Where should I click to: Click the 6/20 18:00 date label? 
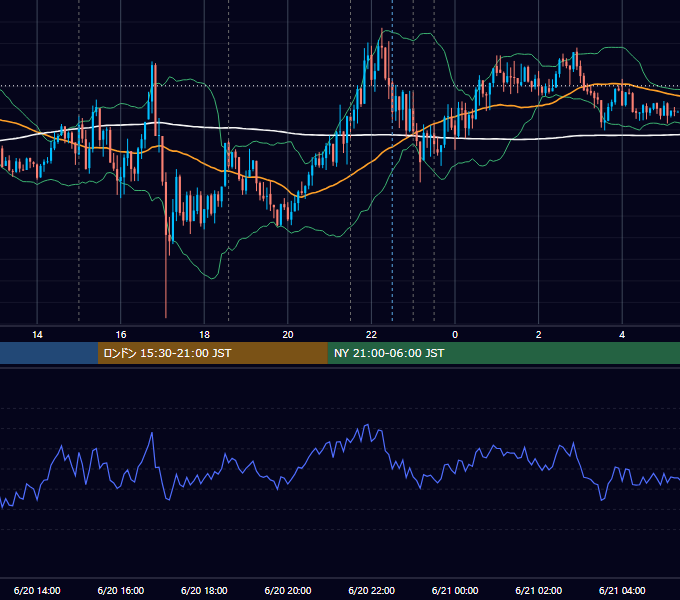pos(204,590)
